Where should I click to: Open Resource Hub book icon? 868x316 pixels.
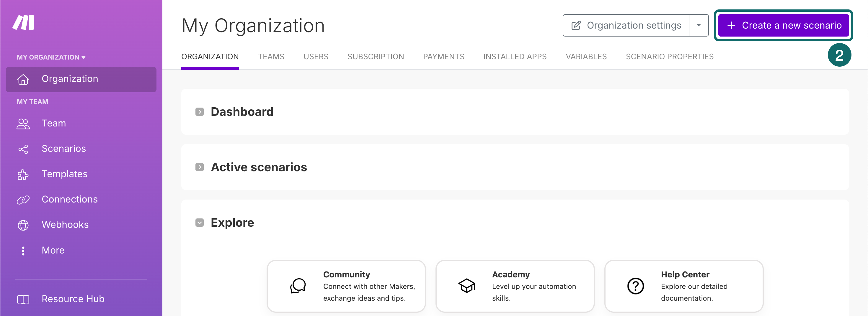23,299
